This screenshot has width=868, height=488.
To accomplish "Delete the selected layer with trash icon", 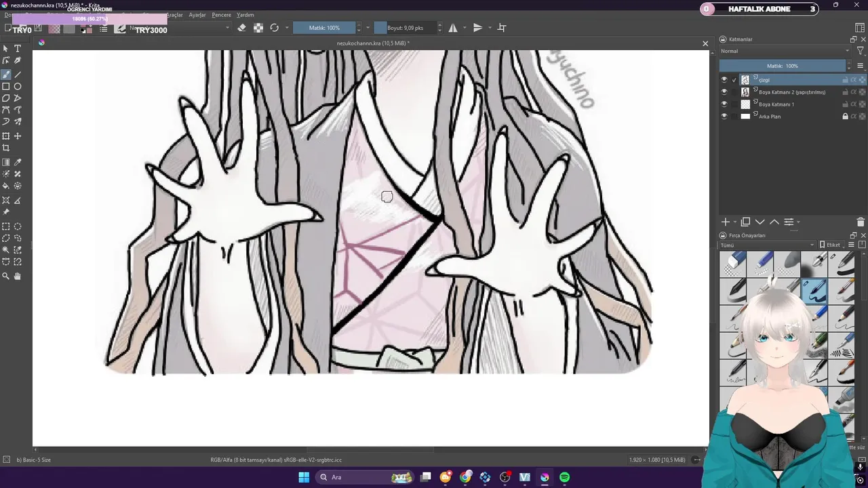I will click(x=861, y=222).
